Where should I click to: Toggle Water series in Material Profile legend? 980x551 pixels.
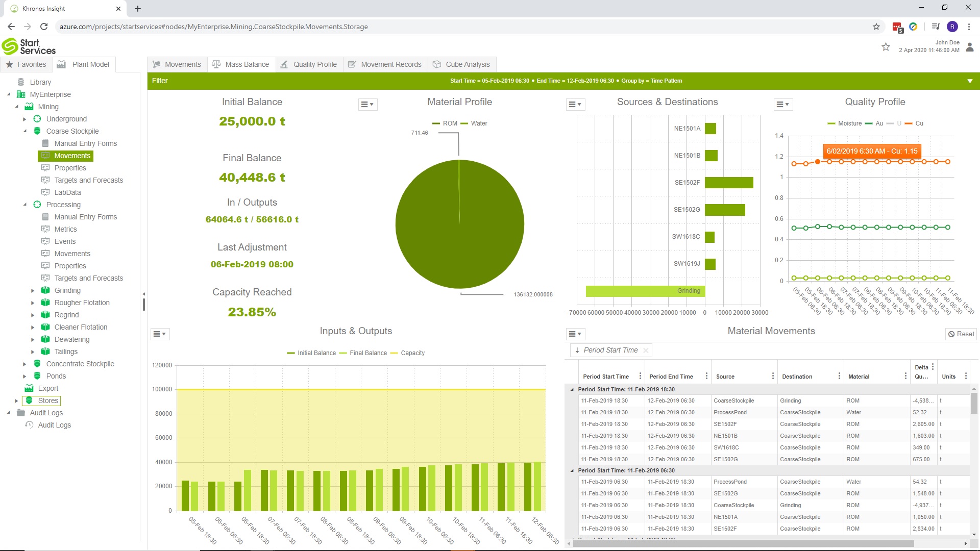click(474, 123)
